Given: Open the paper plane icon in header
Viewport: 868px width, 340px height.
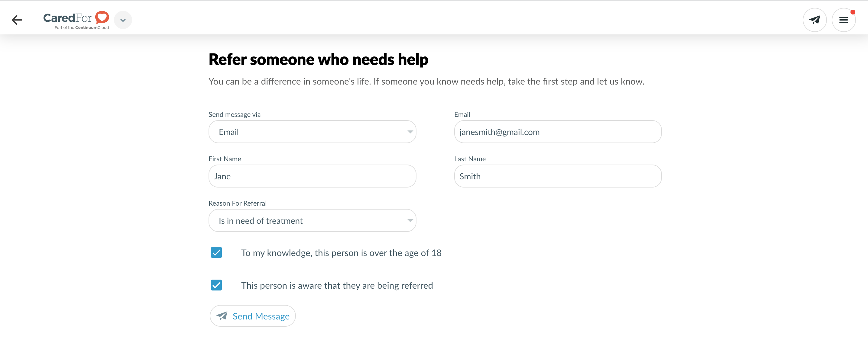Looking at the screenshot, I should point(814,20).
